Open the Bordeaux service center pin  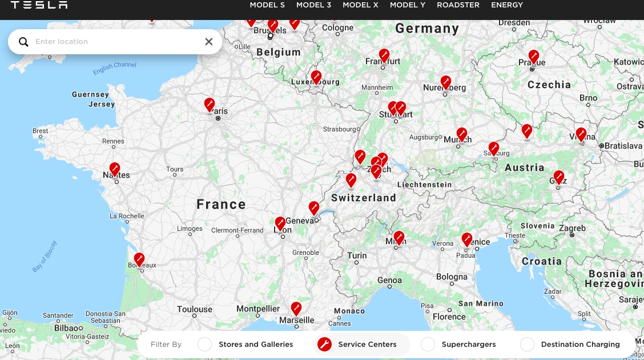point(139,260)
